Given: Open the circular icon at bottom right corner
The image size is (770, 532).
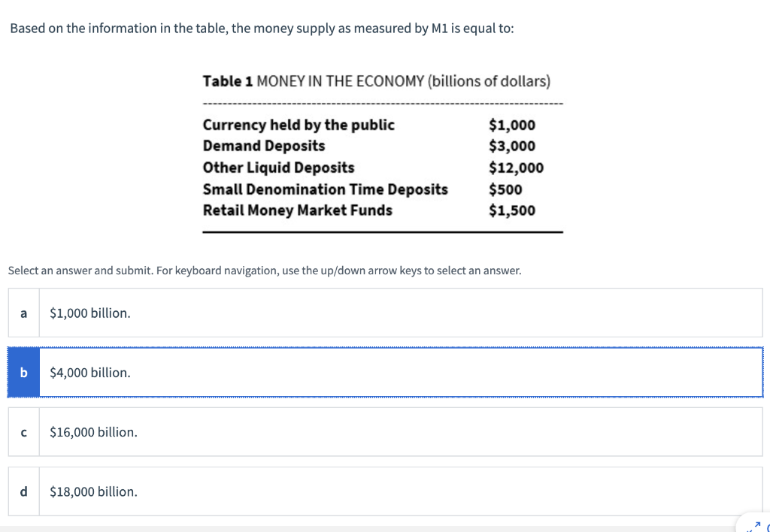Looking at the screenshot, I should pyautogui.click(x=767, y=526).
